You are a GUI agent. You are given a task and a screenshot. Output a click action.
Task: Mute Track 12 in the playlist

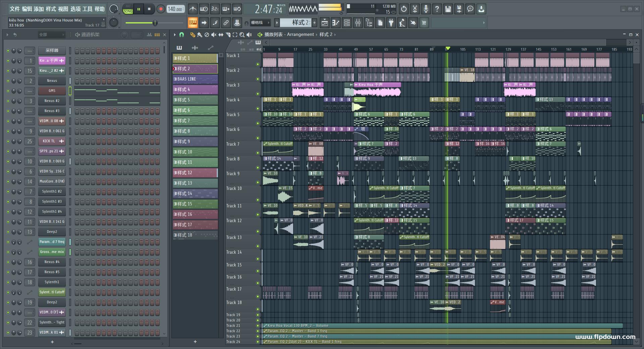[x=258, y=231]
